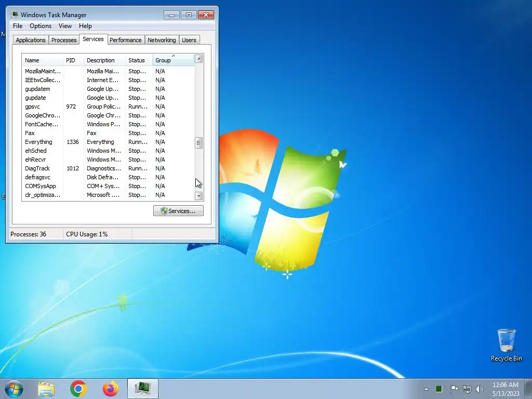
Task: Open the taskbar clock showing 12:06 AM
Action: (506, 389)
